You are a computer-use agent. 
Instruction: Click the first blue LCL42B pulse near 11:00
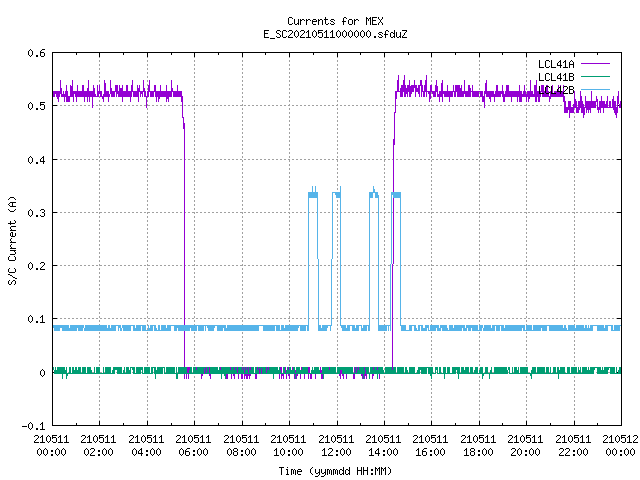click(x=313, y=258)
